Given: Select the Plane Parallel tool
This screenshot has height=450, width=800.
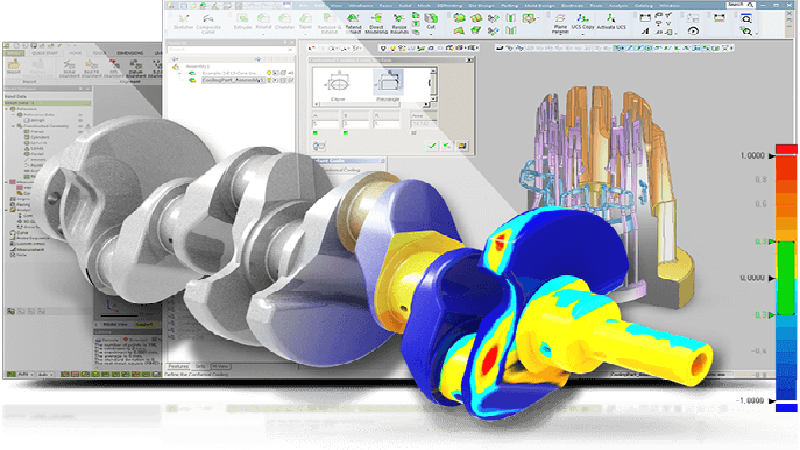Looking at the screenshot, I should [560, 23].
